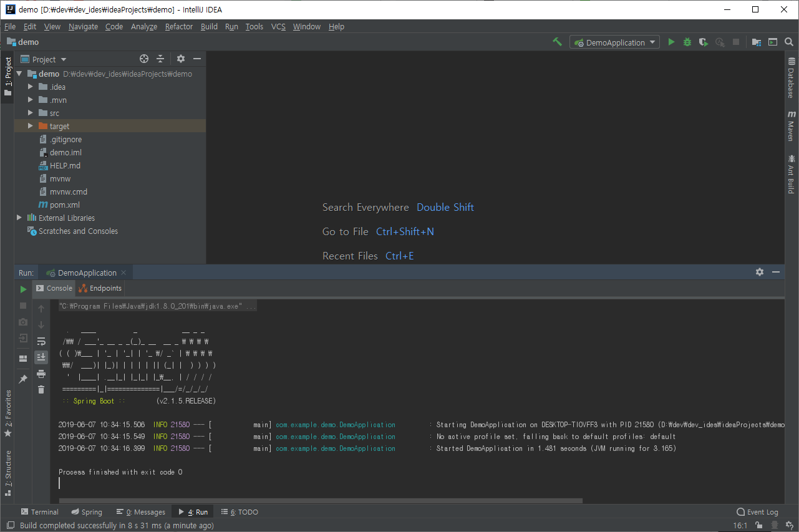Pin the Run tab
Viewport: 799px width, 532px height.
point(23,379)
